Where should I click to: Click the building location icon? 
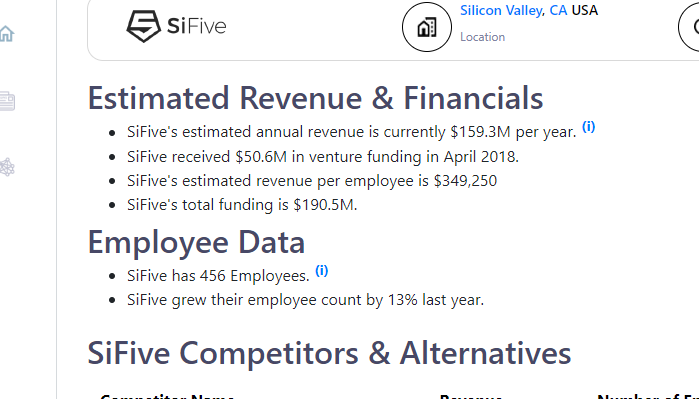tap(427, 27)
